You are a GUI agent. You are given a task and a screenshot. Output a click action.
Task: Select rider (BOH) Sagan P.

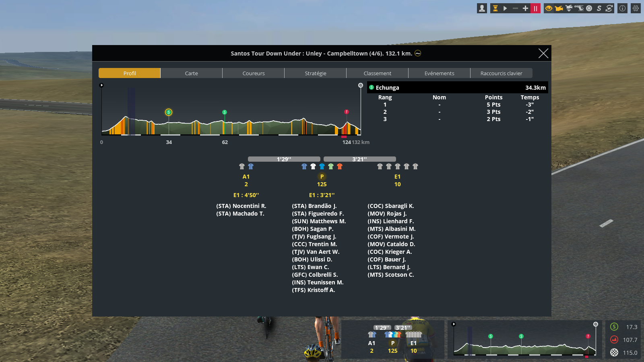[x=313, y=229]
